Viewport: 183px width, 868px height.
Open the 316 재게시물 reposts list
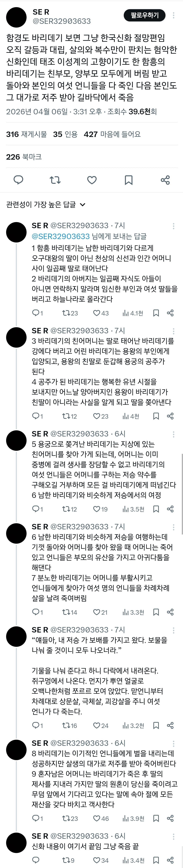point(26,134)
